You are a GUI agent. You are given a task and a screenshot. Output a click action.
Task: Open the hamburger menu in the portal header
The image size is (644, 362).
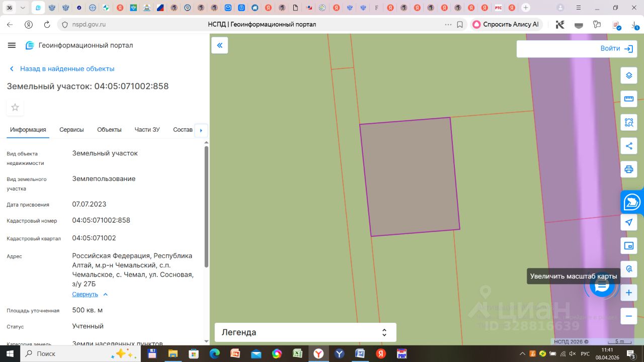[x=12, y=45]
